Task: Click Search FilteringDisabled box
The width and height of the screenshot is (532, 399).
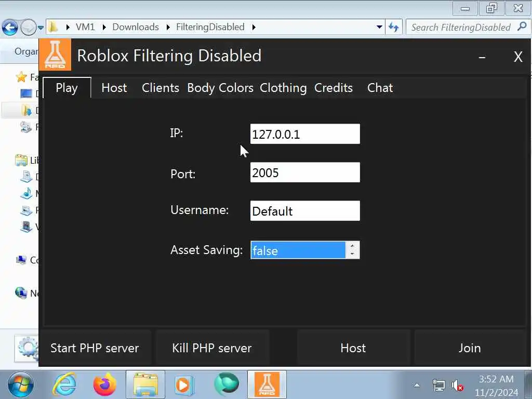Action: [x=461, y=27]
